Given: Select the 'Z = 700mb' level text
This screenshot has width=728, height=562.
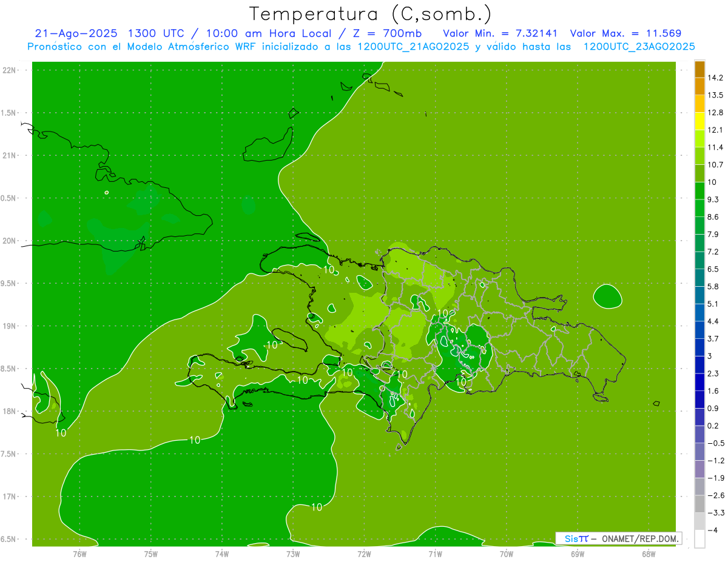Looking at the screenshot, I should click(386, 33).
